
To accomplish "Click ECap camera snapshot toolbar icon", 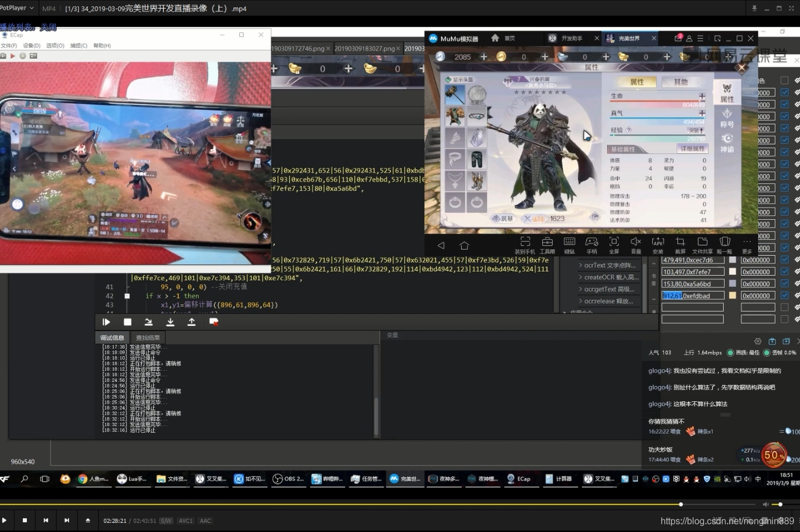I will (3, 56).
